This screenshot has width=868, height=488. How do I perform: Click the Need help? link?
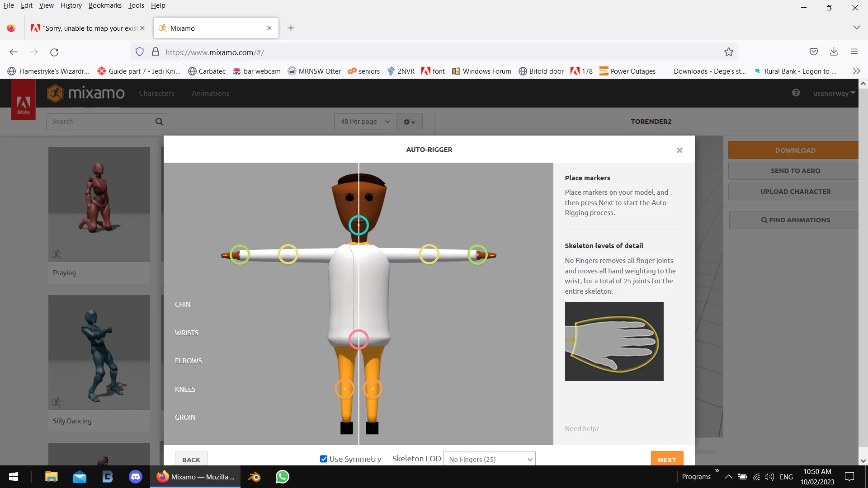point(581,428)
